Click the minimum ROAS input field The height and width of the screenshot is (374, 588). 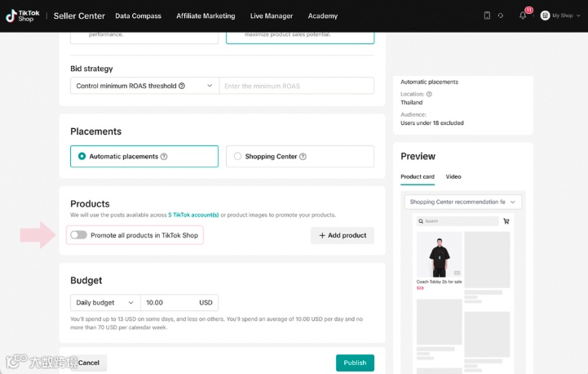(x=296, y=86)
